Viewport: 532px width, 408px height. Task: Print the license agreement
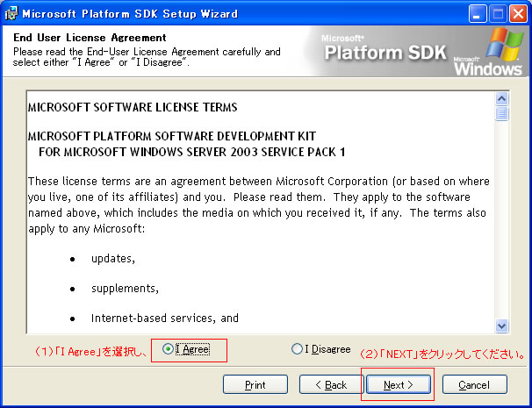tap(255, 385)
